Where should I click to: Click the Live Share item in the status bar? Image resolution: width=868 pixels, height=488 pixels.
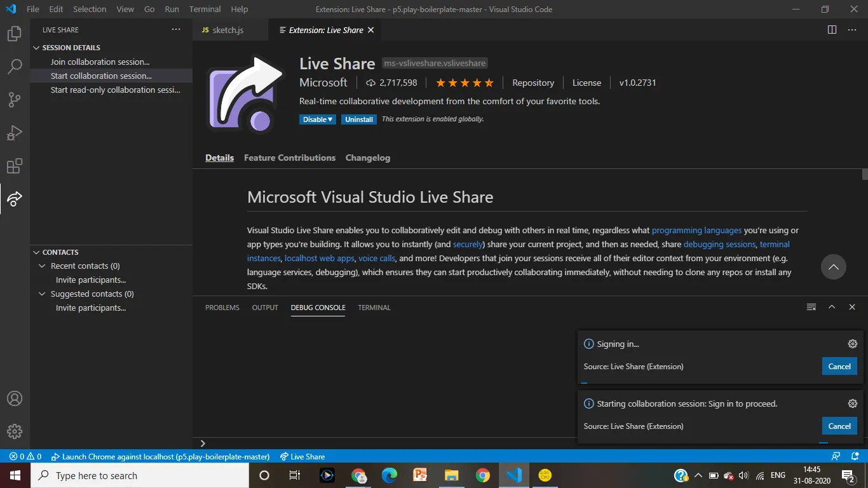click(x=303, y=456)
